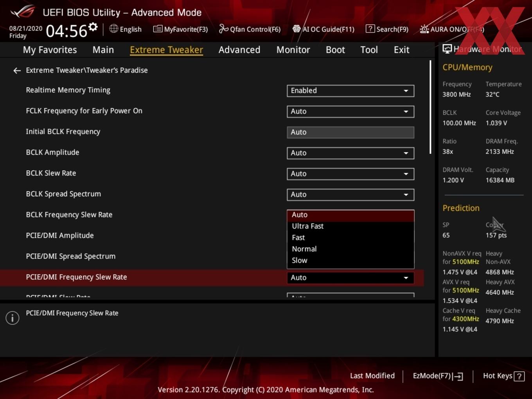Pick Slow option in list
532x399 pixels.
[x=350, y=260]
